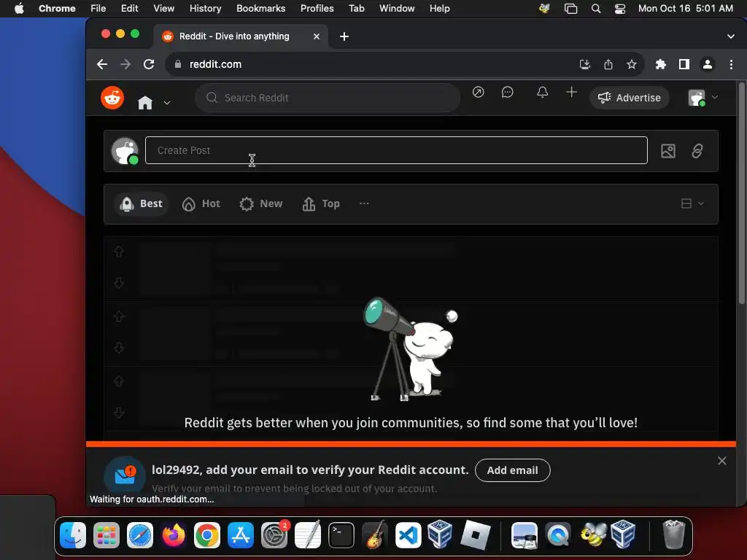Open Finder from the Dock

[x=73, y=535]
